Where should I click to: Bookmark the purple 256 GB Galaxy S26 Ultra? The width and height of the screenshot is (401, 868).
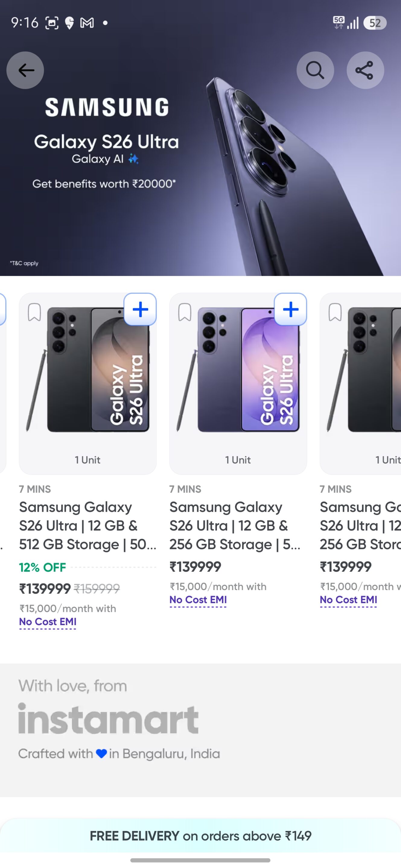coord(185,312)
